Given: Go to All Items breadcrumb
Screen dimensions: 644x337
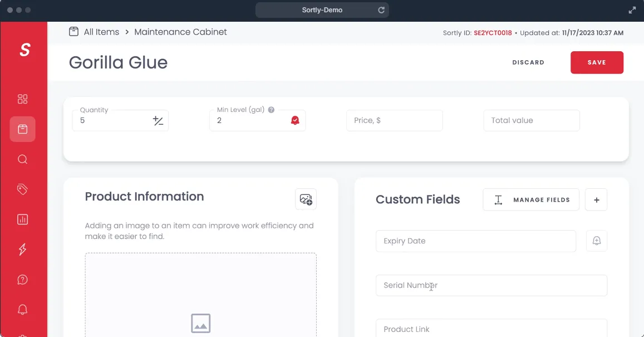Looking at the screenshot, I should pos(101,32).
